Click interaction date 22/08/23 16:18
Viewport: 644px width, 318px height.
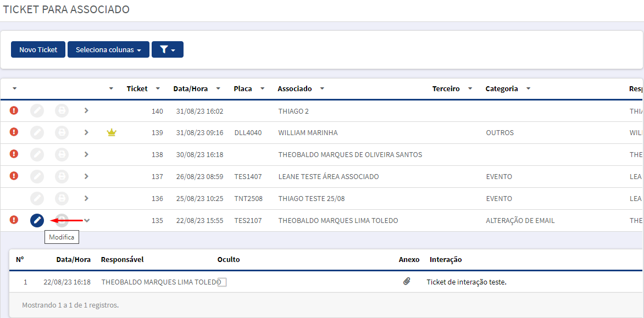click(67, 282)
